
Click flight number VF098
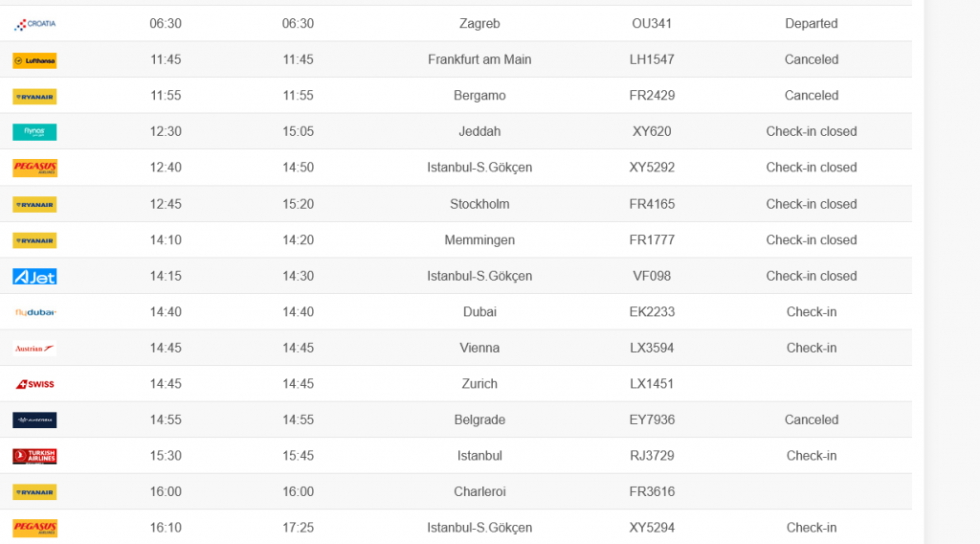(x=652, y=276)
